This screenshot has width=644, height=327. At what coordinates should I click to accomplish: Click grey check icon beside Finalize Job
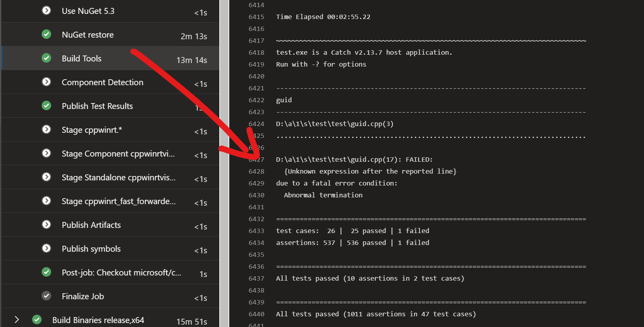click(46, 296)
